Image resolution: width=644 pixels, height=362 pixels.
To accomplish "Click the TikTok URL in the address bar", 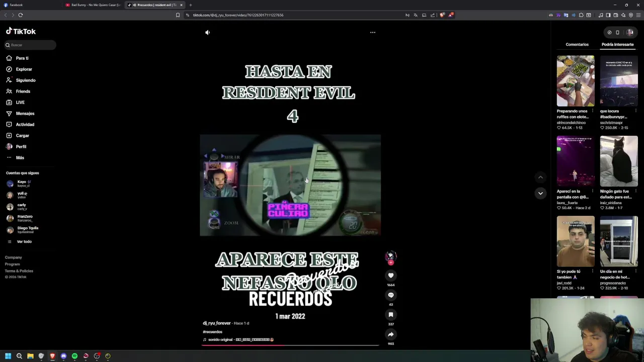I will pyautogui.click(x=238, y=15).
